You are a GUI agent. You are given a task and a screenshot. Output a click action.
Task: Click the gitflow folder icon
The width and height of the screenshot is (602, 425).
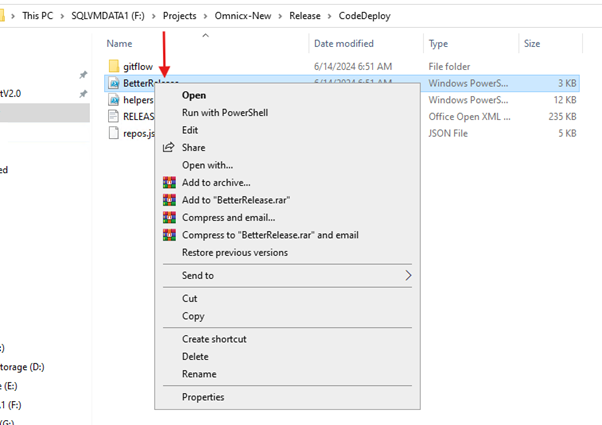[x=114, y=66]
